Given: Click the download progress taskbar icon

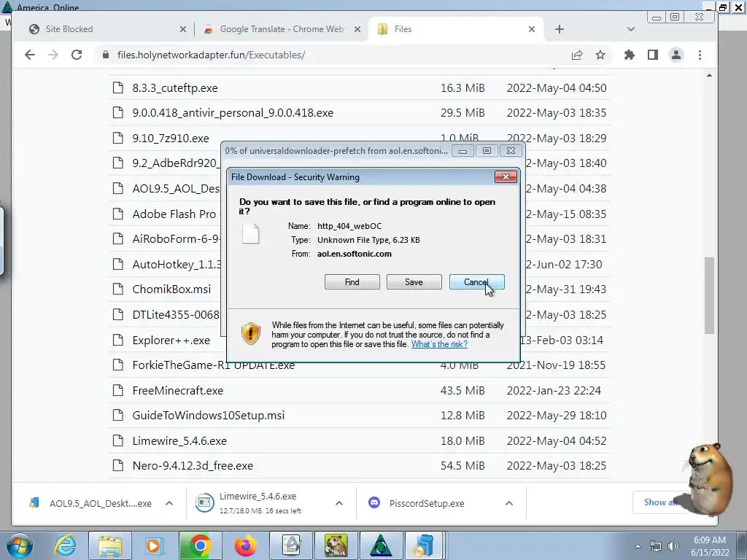Looking at the screenshot, I should point(424,545).
